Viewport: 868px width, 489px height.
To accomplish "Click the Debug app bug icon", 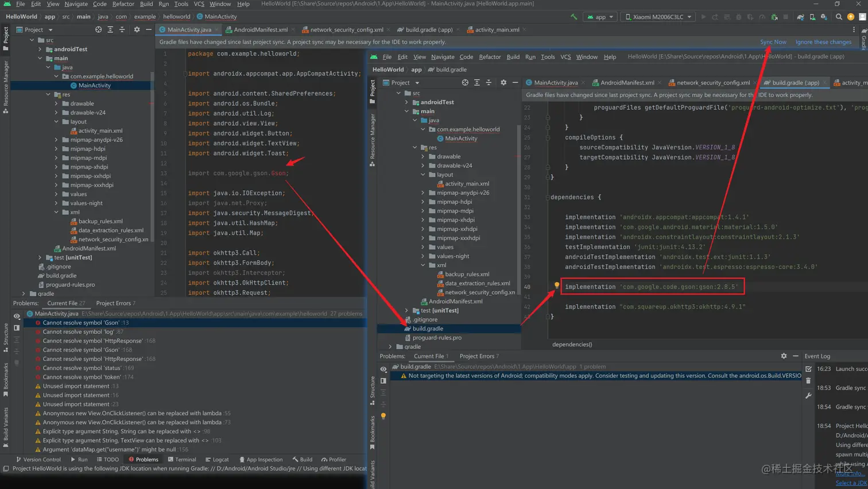I will point(739,17).
